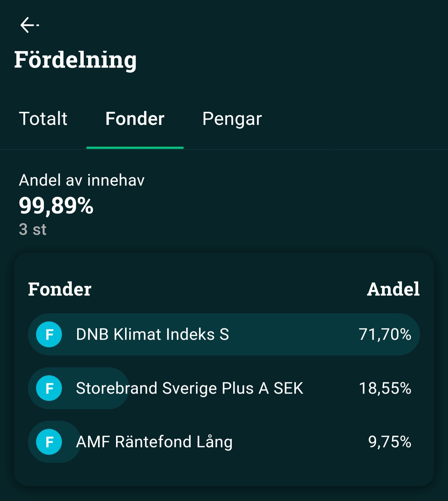Click the 3 st count text
The width and height of the screenshot is (448, 501).
click(x=33, y=229)
